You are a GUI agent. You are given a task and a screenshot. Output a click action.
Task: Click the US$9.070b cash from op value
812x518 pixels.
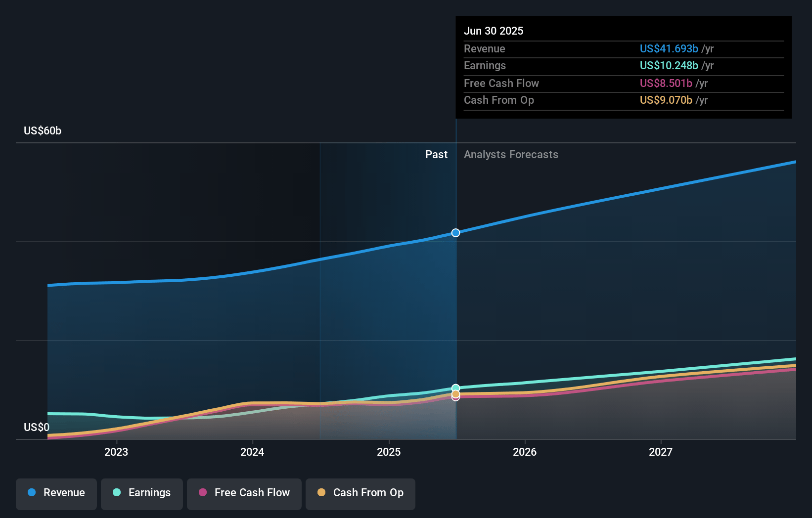[x=666, y=100]
